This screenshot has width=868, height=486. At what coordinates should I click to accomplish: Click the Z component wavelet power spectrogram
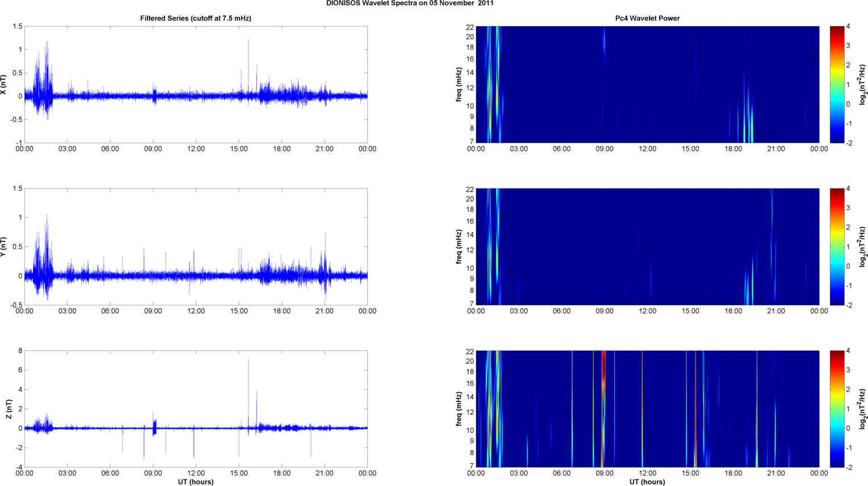pyautogui.click(x=647, y=409)
